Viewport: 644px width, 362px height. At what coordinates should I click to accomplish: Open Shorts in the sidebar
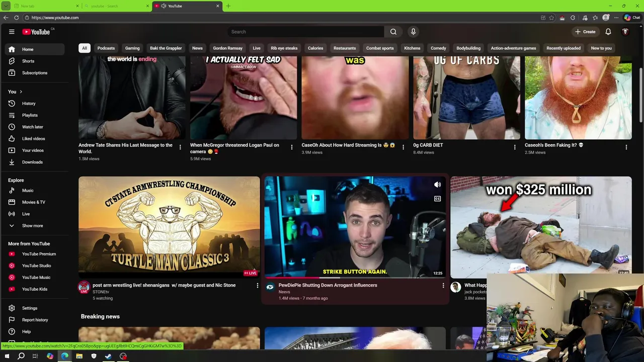pos(35,61)
